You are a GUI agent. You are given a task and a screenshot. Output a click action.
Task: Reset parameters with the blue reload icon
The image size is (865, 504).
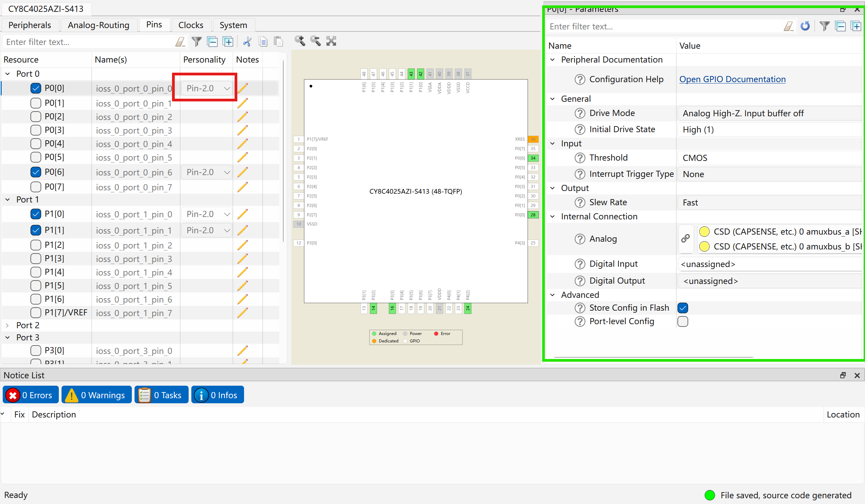click(805, 26)
